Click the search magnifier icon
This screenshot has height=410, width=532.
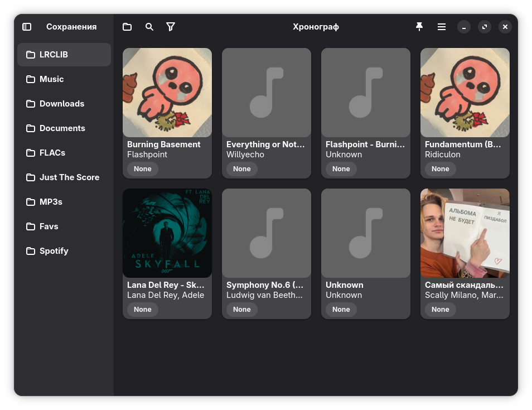tap(149, 27)
